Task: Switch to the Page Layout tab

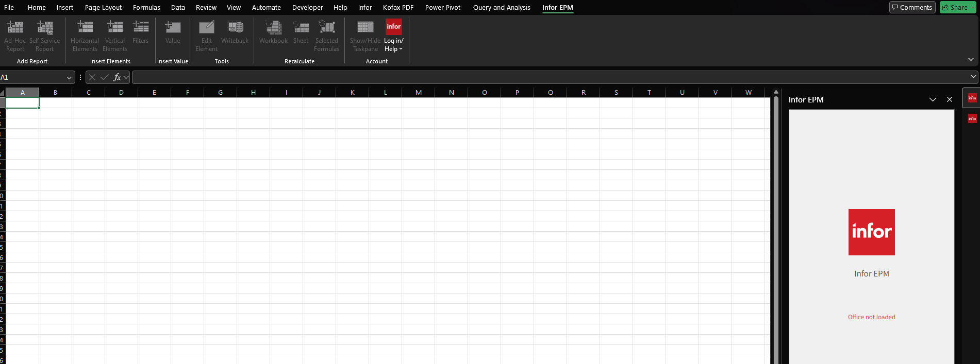Action: click(103, 7)
